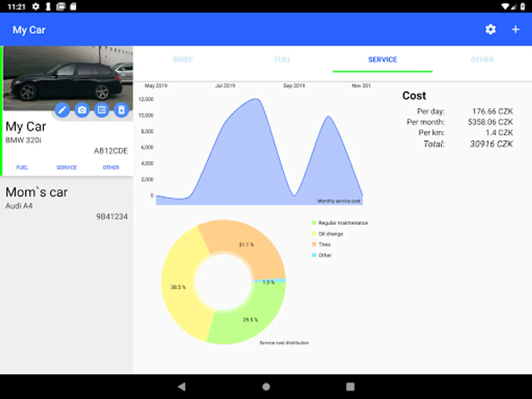Tap the Audi A4 model text

click(x=19, y=206)
